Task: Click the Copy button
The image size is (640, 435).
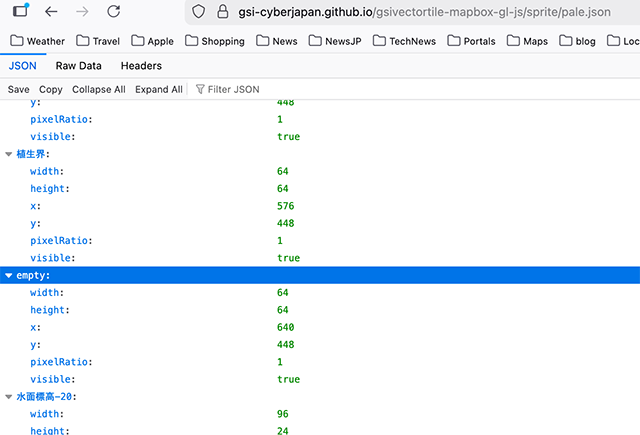Action: click(x=51, y=89)
